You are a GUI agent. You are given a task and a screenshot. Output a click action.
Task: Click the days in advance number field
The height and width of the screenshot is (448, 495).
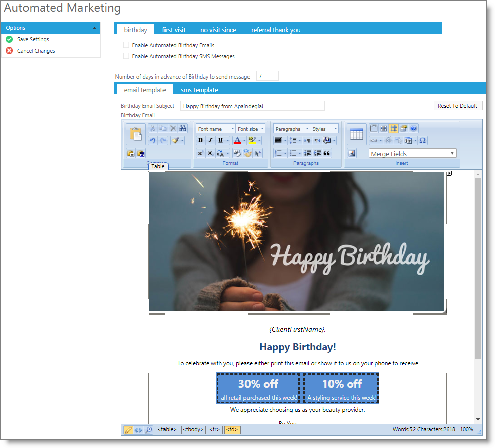point(267,76)
